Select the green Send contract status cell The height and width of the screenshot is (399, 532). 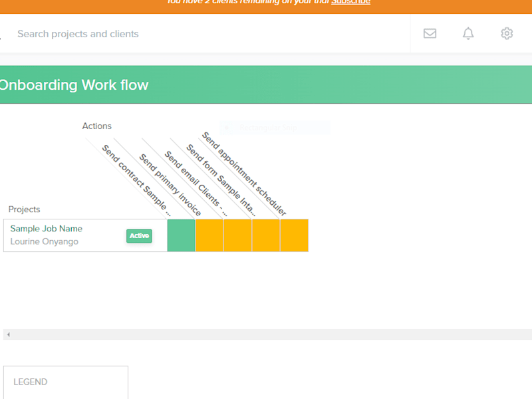pyautogui.click(x=181, y=235)
